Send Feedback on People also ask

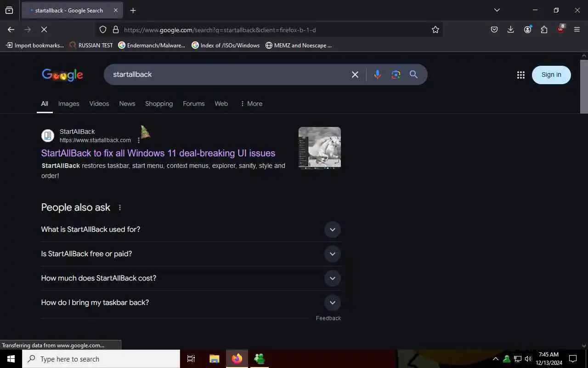328,318
